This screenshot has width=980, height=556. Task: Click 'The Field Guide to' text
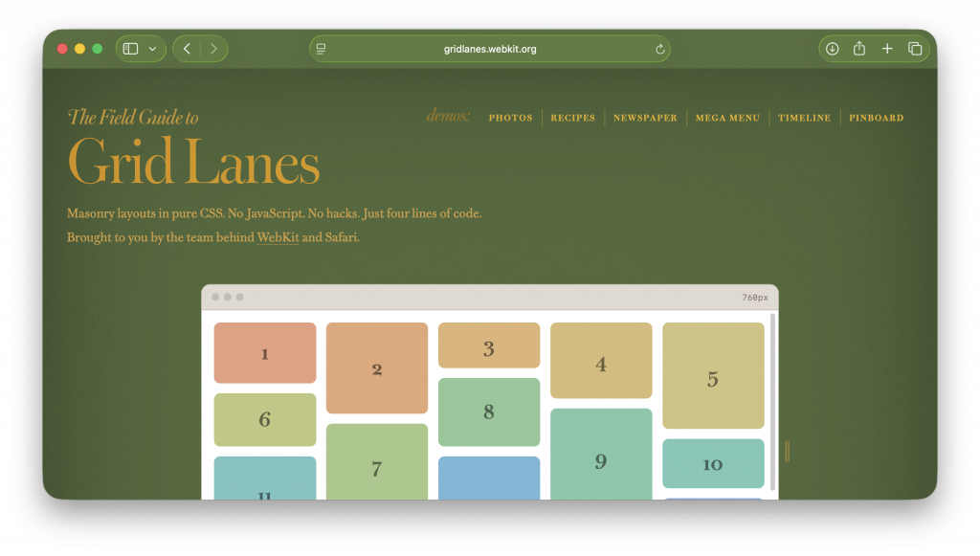click(x=133, y=117)
